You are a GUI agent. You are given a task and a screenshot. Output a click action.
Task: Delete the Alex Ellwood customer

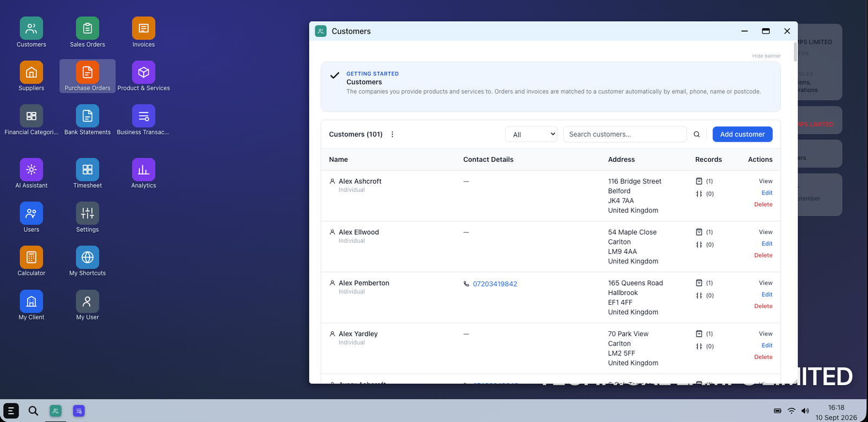pyautogui.click(x=763, y=255)
